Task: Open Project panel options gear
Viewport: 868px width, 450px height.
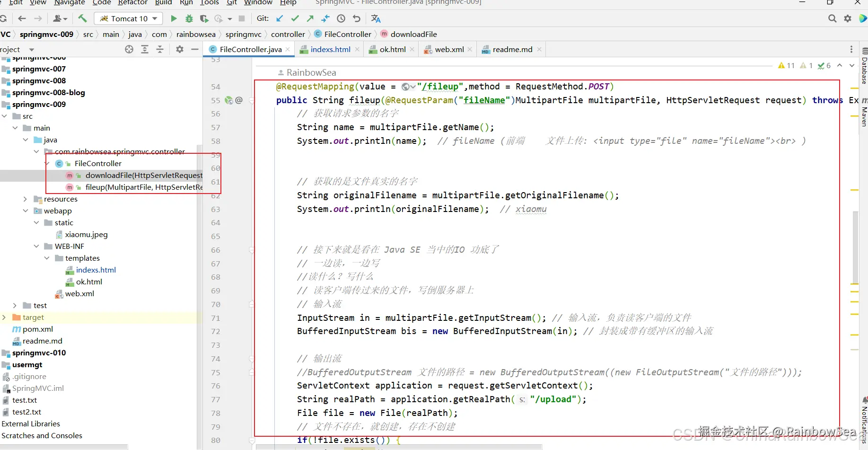Action: [180, 49]
